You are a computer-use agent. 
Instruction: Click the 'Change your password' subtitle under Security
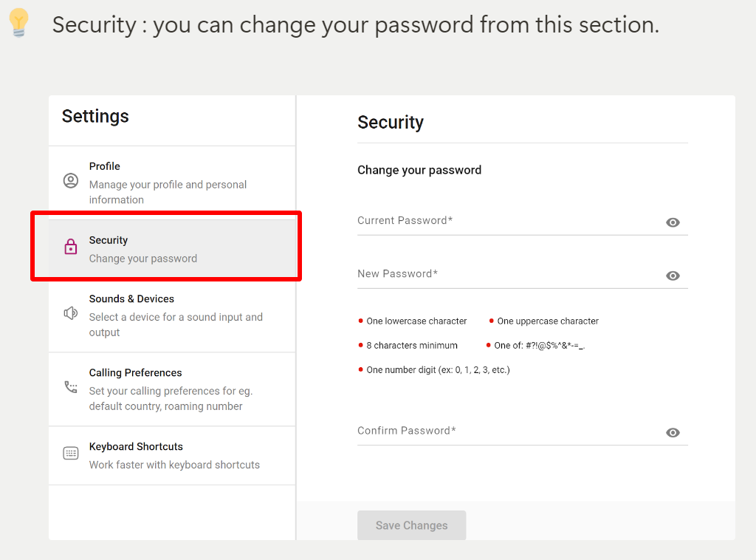(143, 259)
